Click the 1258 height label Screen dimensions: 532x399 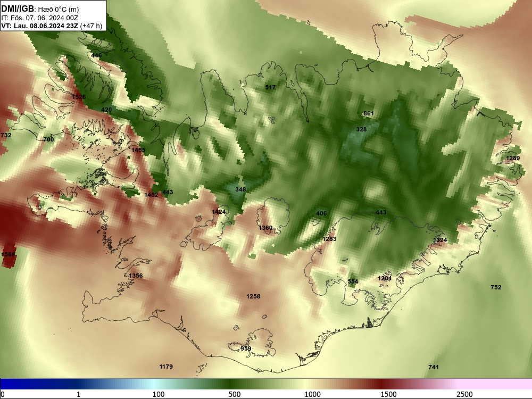(x=253, y=296)
